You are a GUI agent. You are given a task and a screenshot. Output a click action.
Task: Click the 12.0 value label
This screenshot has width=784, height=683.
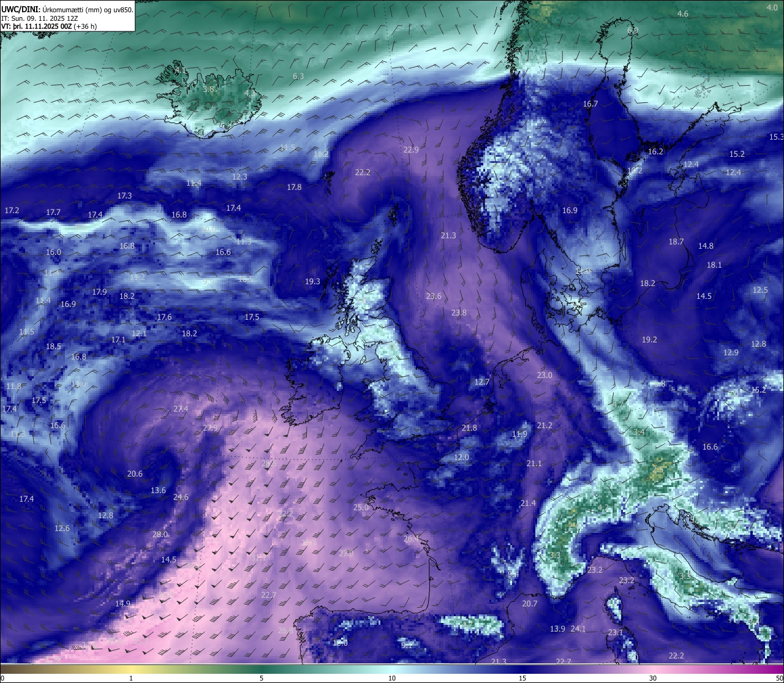pos(461,458)
